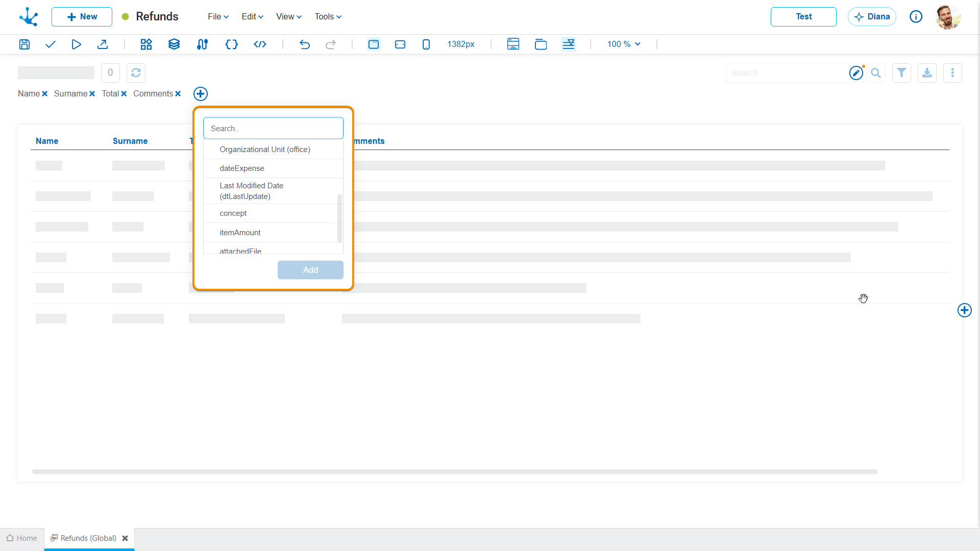Select dateExpense in the list
This screenshot has height=551, width=980.
point(273,168)
